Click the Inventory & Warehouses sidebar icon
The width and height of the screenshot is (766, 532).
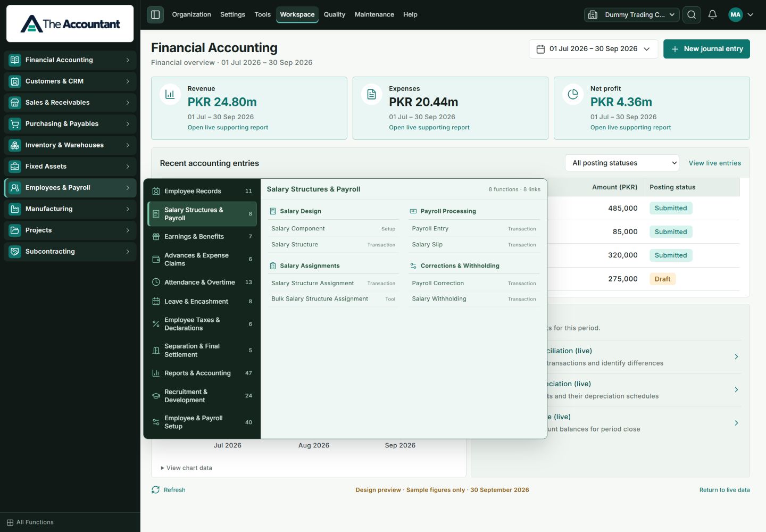click(x=15, y=145)
